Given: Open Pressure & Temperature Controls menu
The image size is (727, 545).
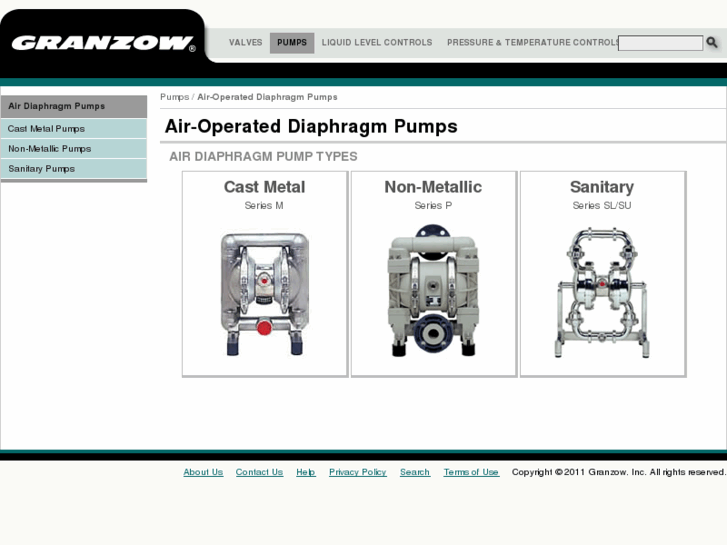Looking at the screenshot, I should tap(533, 43).
